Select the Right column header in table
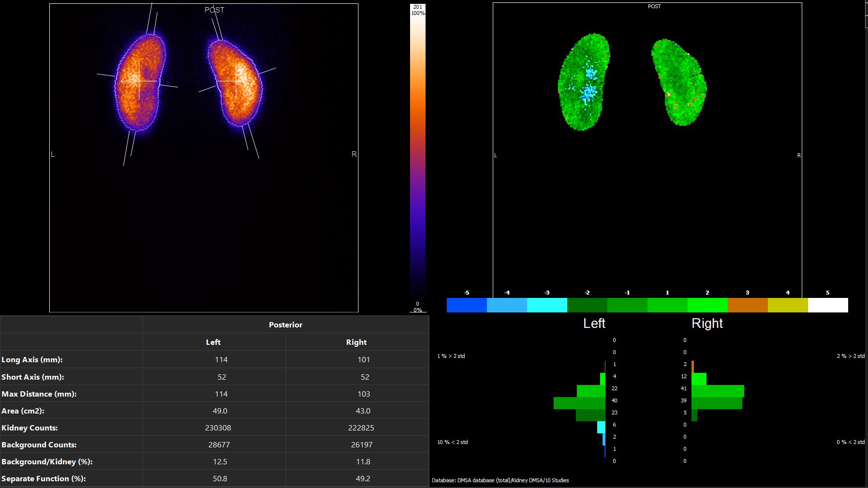Viewport: 868px width, 488px height. point(356,342)
